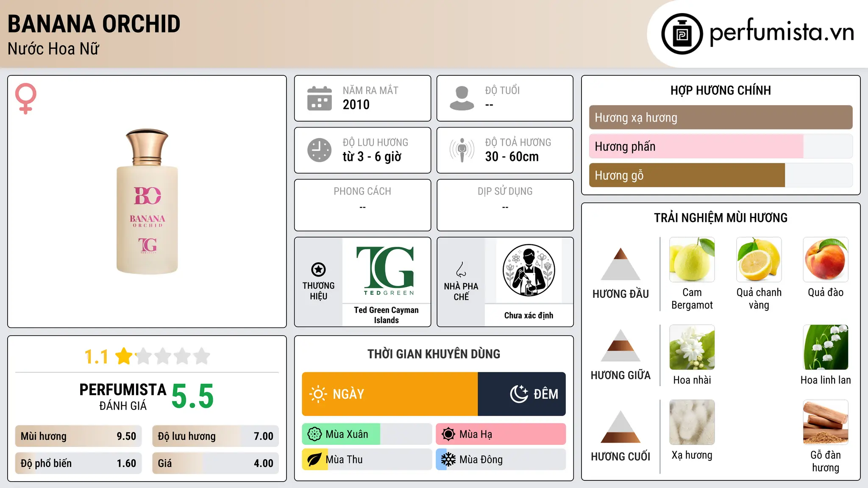
Task: Click the Chưa xác định perfumer label
Action: point(529,315)
